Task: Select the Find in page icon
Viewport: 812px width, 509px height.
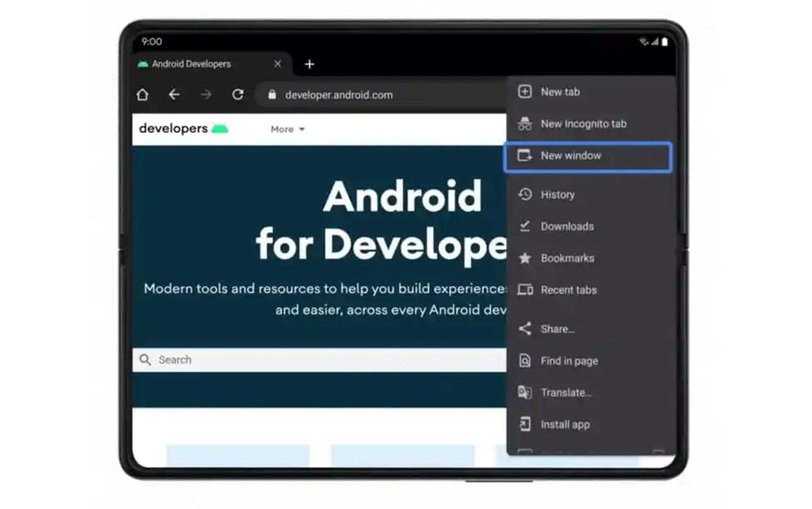Action: pos(524,360)
